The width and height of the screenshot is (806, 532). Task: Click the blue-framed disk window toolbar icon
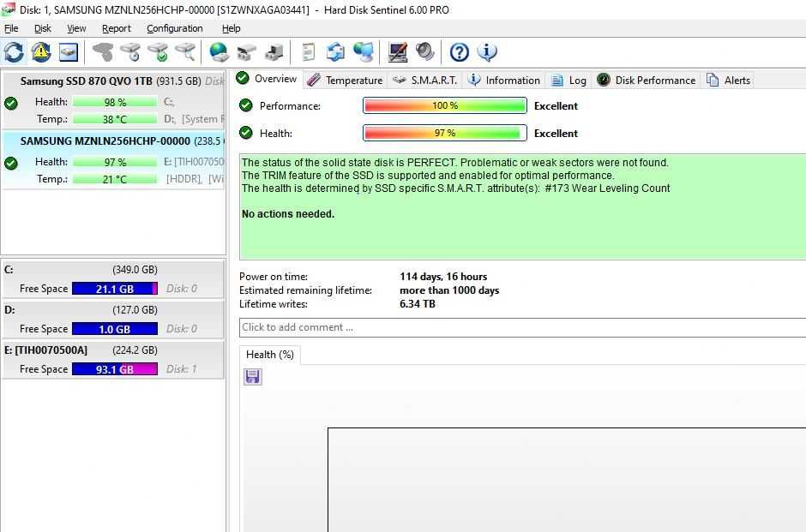69,52
